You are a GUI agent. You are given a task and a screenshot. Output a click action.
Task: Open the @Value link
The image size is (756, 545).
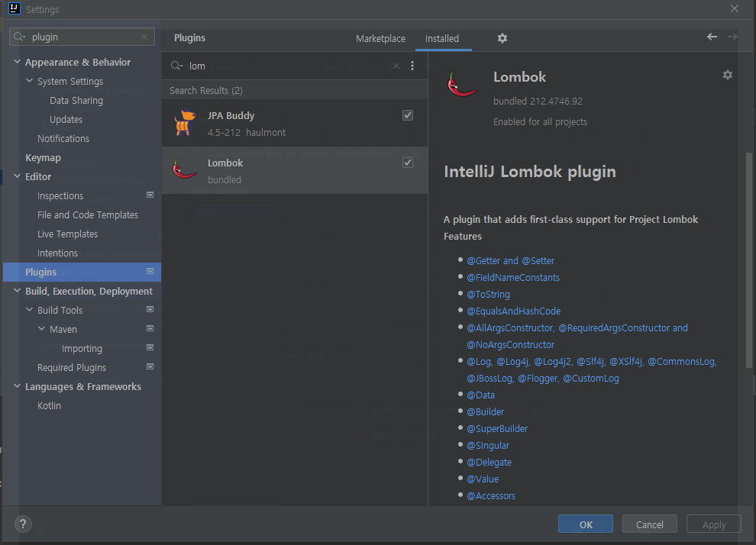pyautogui.click(x=482, y=479)
